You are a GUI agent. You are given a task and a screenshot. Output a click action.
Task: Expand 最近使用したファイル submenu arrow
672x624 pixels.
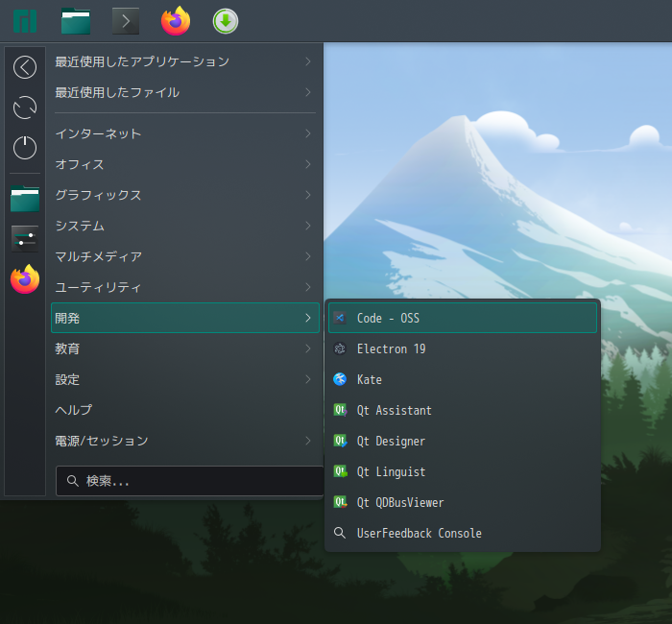308,92
